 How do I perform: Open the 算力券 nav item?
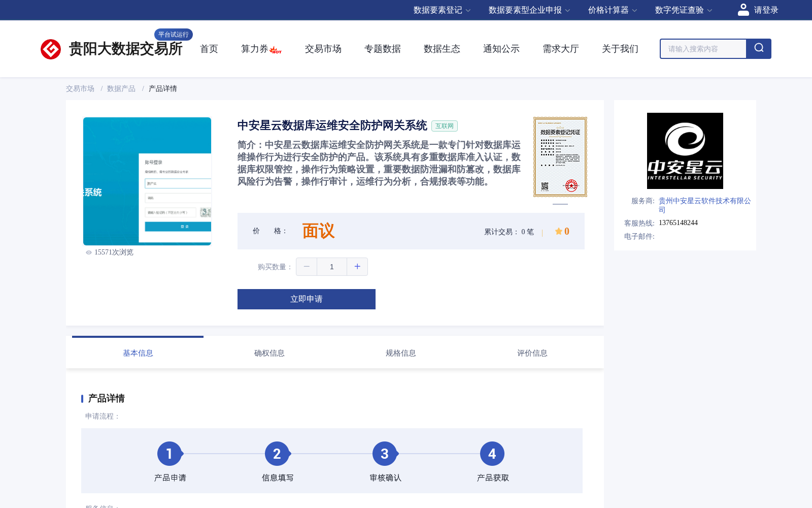click(x=255, y=49)
